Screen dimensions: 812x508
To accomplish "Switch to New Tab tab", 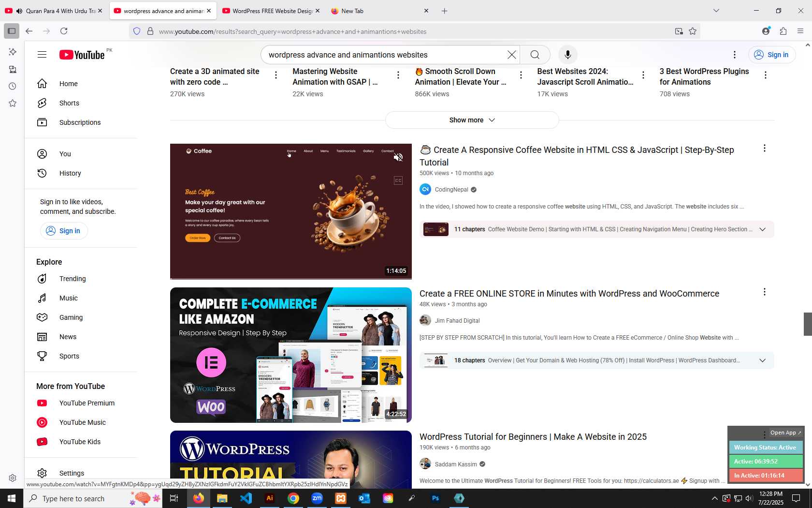I will click(379, 11).
